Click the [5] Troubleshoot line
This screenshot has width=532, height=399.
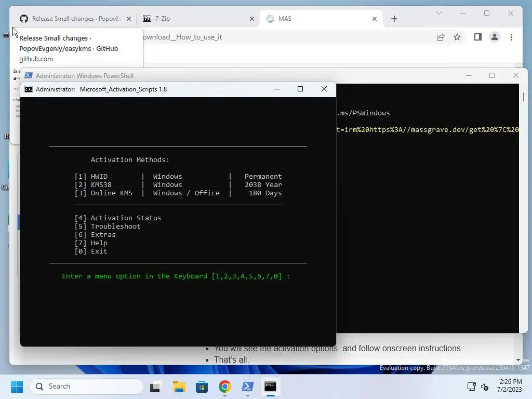coord(107,227)
